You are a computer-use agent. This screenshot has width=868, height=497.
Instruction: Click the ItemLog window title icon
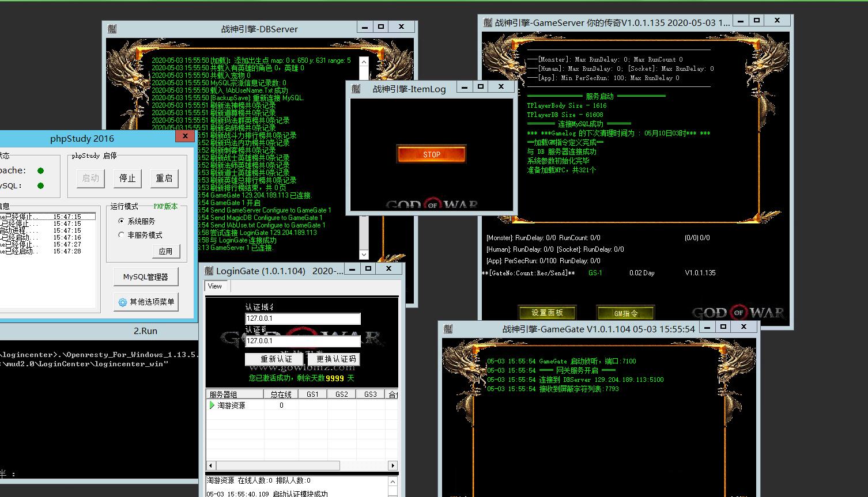click(x=356, y=89)
